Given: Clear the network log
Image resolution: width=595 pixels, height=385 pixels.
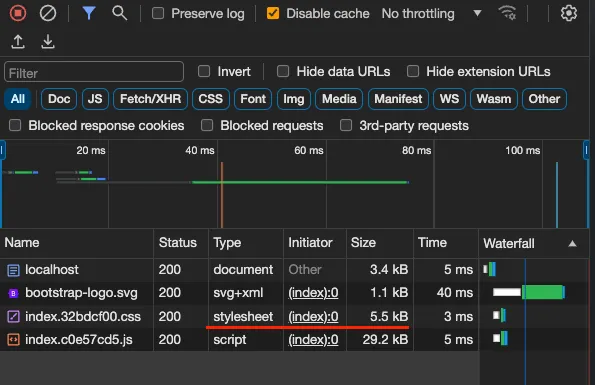Looking at the screenshot, I should coord(48,13).
